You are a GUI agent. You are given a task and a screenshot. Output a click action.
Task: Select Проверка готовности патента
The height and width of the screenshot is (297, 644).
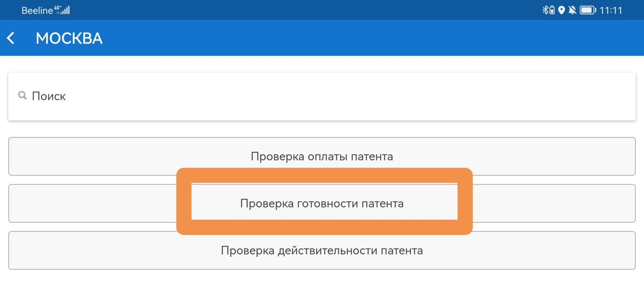[322, 203]
